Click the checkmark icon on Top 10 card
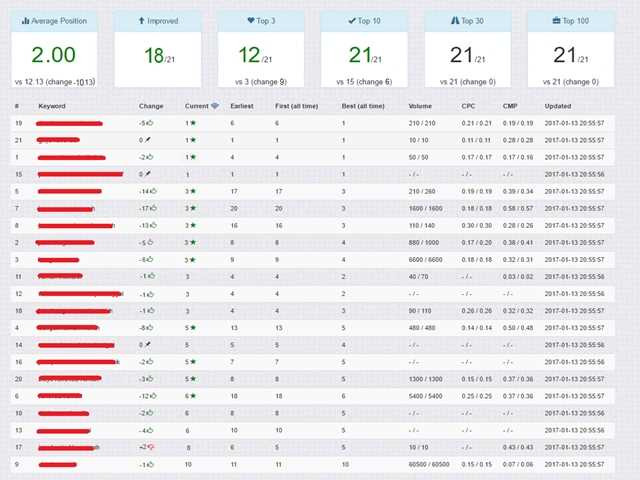 coord(353,20)
